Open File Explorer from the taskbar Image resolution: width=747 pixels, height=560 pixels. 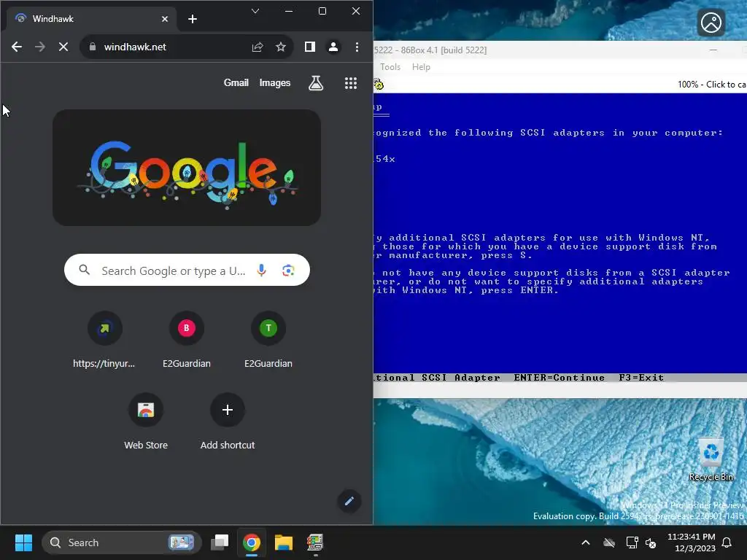284,542
